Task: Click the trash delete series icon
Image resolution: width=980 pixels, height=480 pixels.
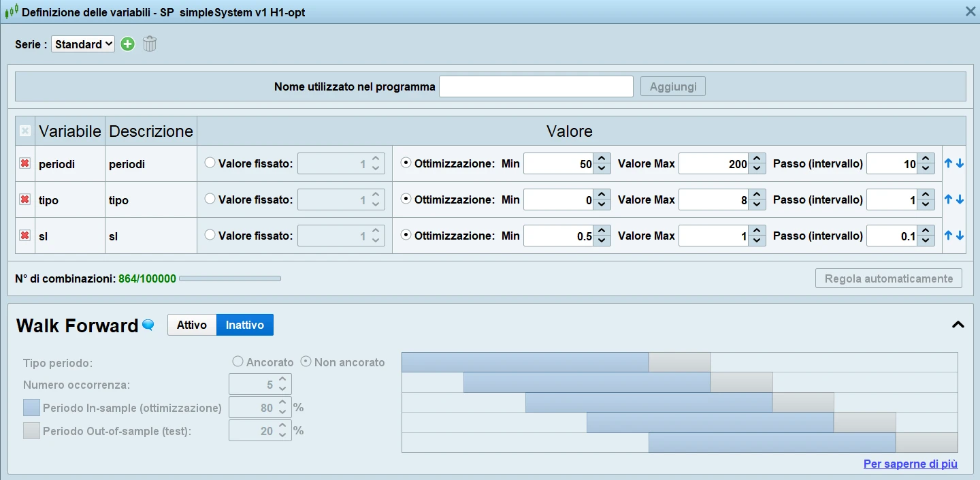Action: (x=150, y=44)
